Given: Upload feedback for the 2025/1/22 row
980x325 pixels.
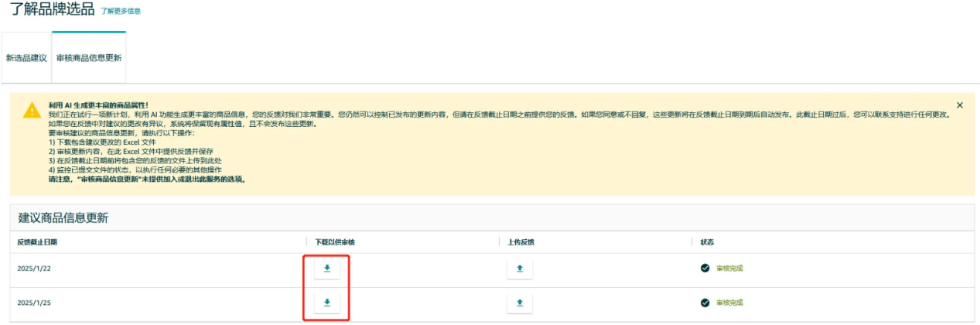Looking at the screenshot, I should click(520, 269).
